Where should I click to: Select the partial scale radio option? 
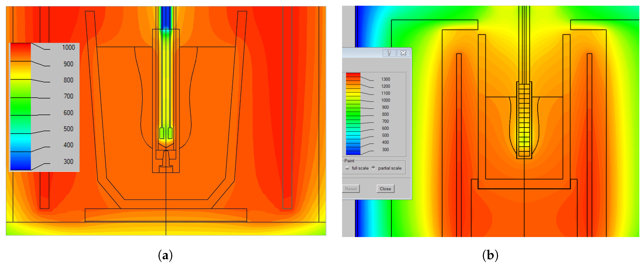tap(373, 168)
